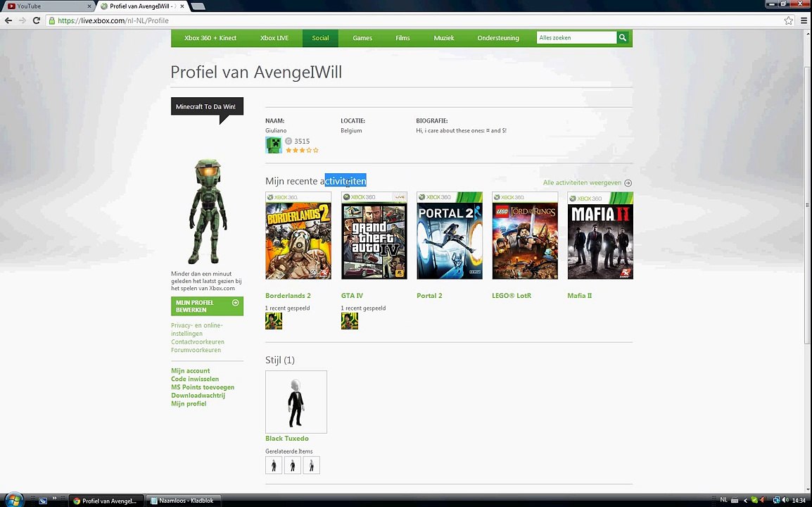Viewport: 812px width, 507px height.
Task: Open Privacy- en online-instellingen link
Action: (197, 329)
